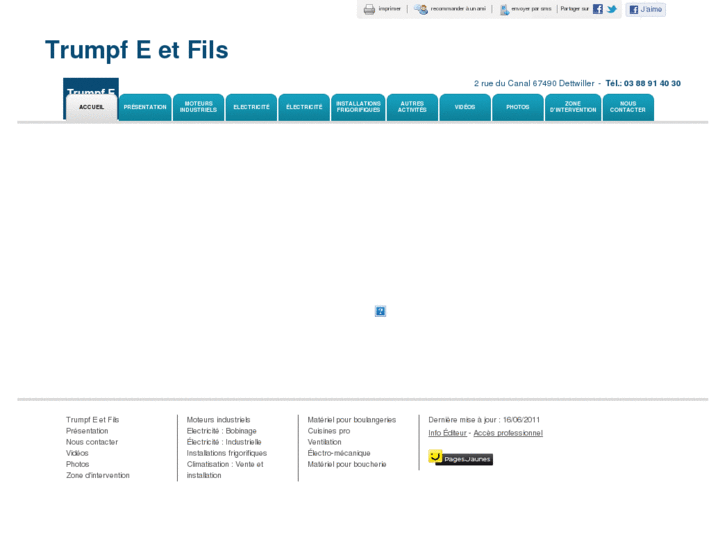The width and height of the screenshot is (727, 545).
Task: Open footer link Installations frigorifiques
Action: click(x=227, y=453)
